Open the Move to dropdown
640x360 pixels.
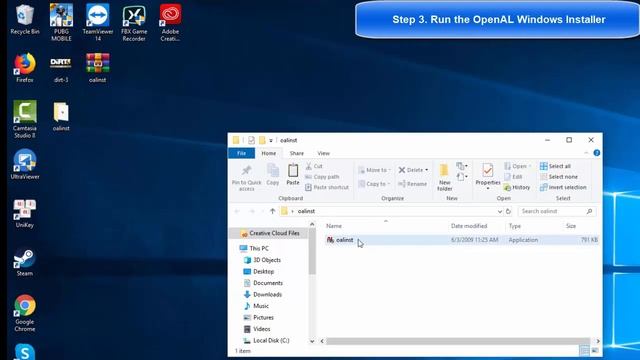pyautogui.click(x=374, y=170)
